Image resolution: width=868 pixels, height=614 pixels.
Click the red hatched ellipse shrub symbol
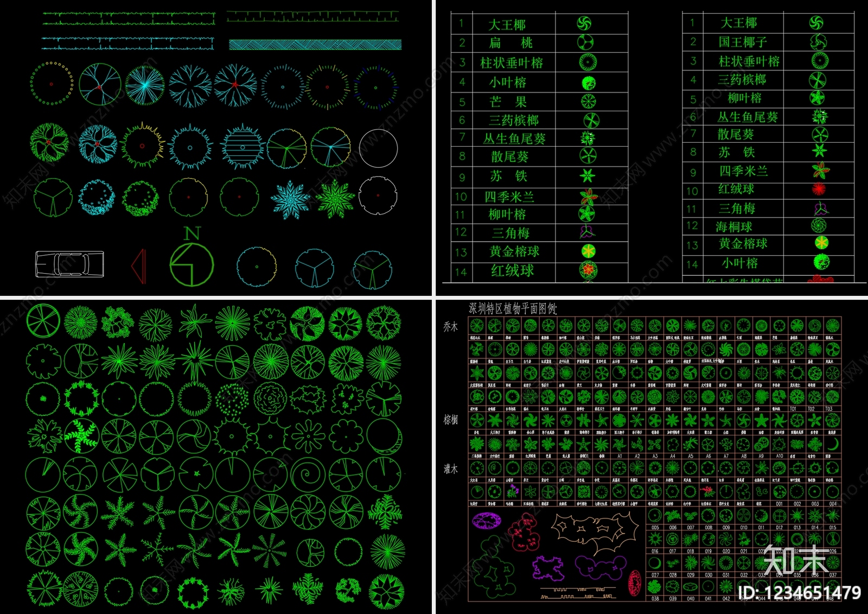(x=634, y=583)
